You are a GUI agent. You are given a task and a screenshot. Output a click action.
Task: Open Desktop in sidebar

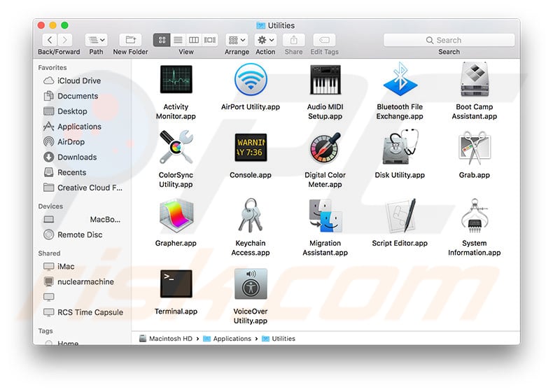[82, 111]
